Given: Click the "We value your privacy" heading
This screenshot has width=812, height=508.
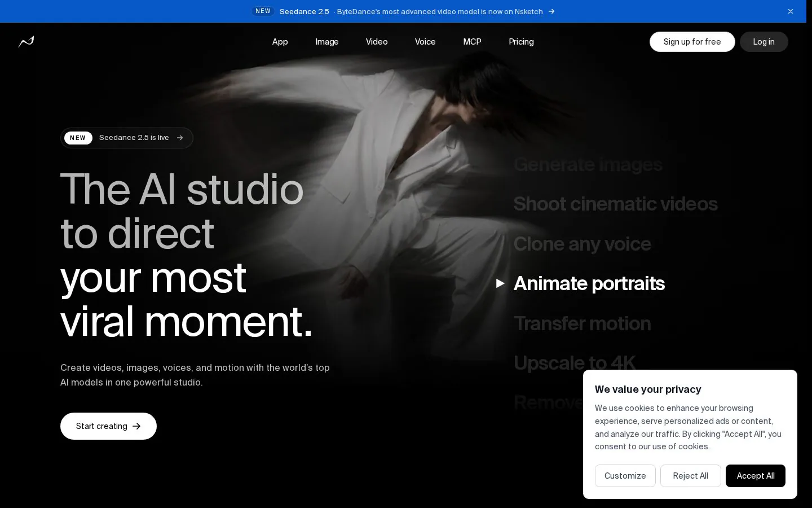Looking at the screenshot, I should click(648, 389).
